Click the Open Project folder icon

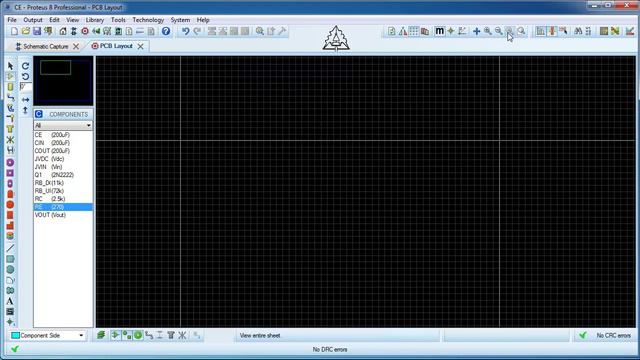[26, 31]
